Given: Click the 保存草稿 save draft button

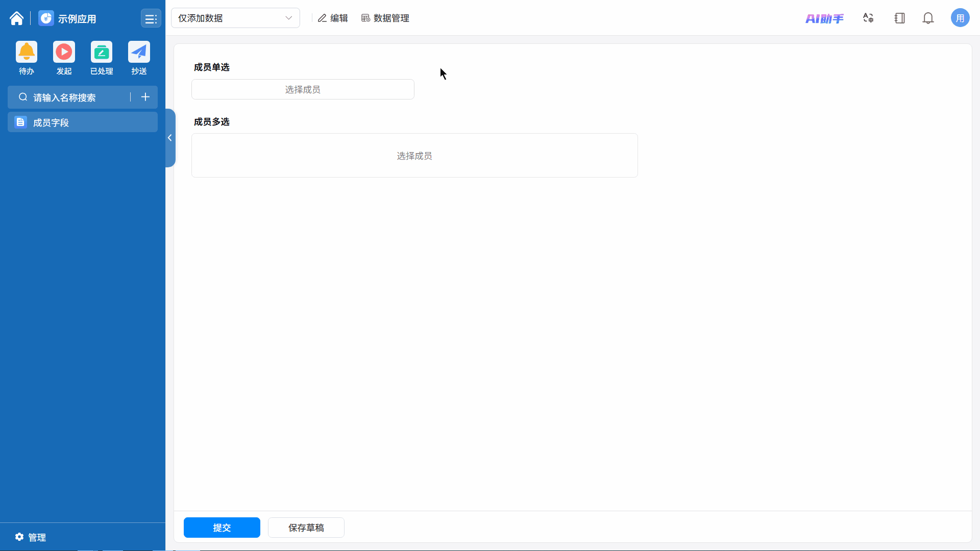Looking at the screenshot, I should point(306,528).
